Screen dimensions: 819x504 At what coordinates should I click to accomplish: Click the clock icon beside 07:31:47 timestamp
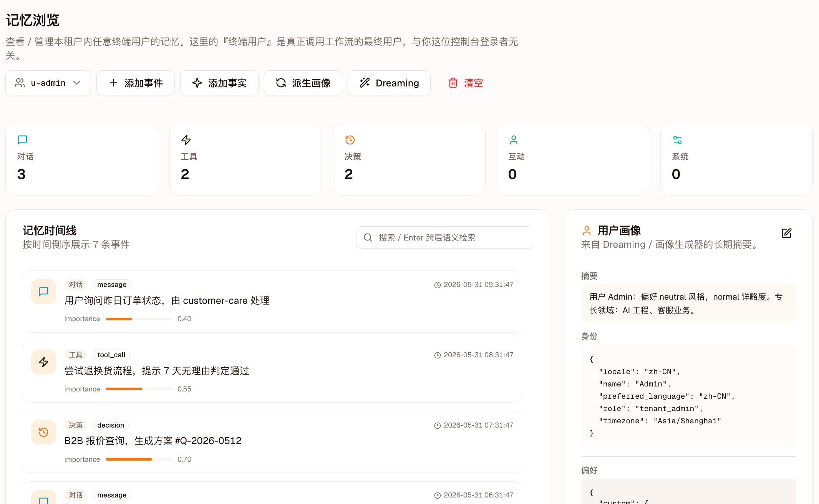tap(437, 426)
